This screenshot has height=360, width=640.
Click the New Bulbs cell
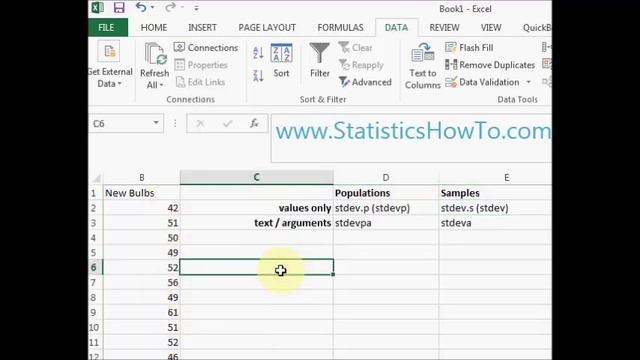pyautogui.click(x=142, y=193)
